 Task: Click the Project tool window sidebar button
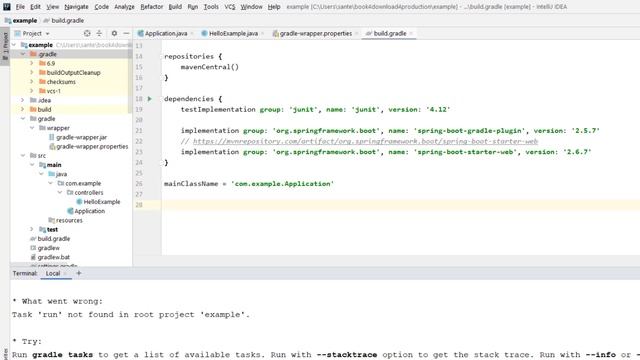[x=5, y=46]
